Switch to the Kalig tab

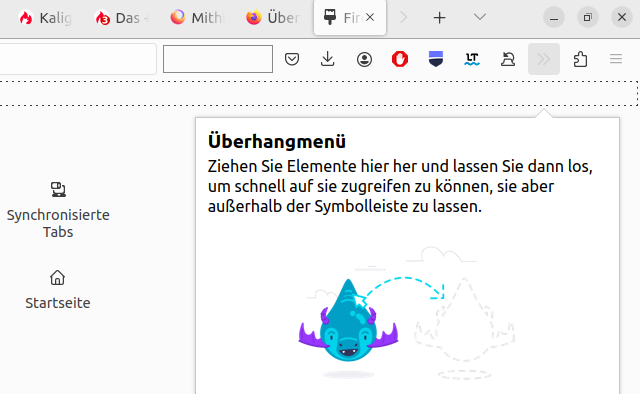[x=45, y=18]
